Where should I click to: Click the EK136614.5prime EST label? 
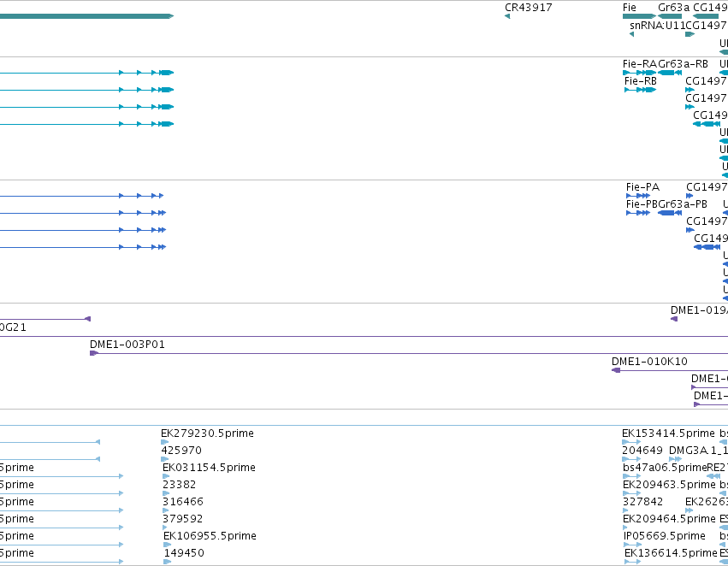(x=671, y=553)
